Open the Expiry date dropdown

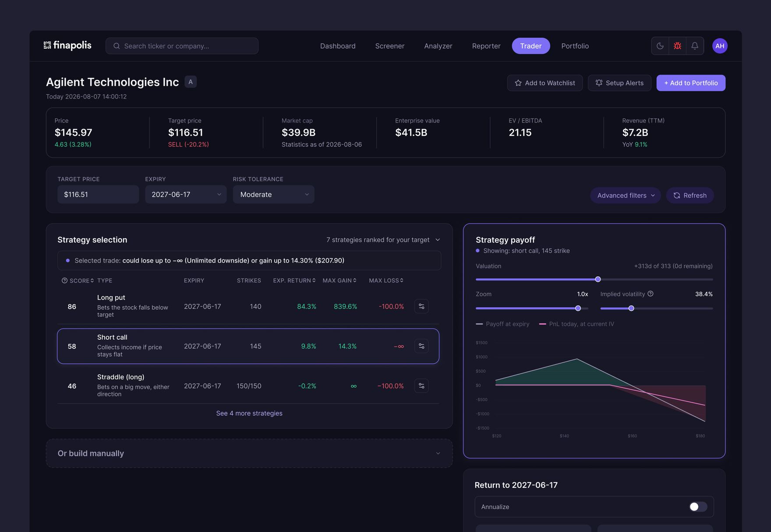click(x=186, y=194)
